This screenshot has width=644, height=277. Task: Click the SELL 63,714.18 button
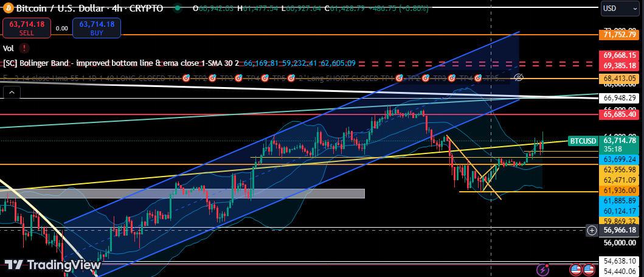click(x=23, y=27)
